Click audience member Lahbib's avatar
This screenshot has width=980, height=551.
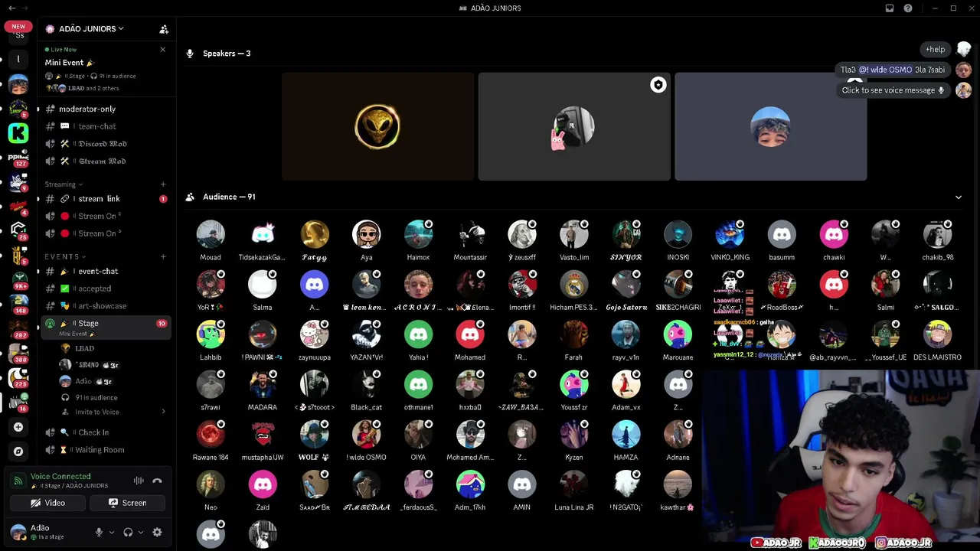tap(211, 335)
